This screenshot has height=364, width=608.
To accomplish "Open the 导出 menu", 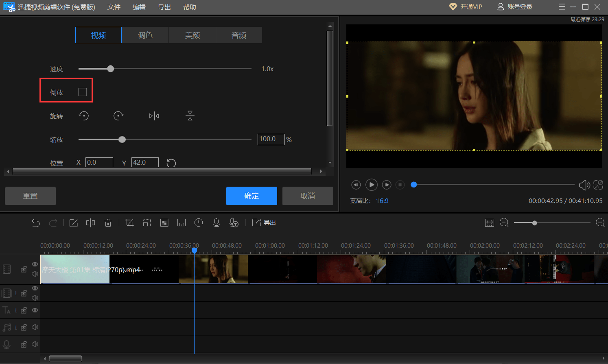I will 164,7.
